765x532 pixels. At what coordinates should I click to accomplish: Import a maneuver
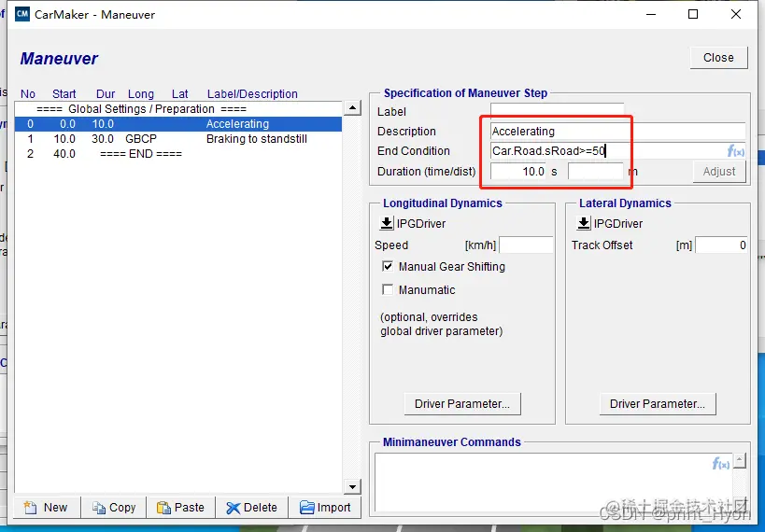pos(325,508)
